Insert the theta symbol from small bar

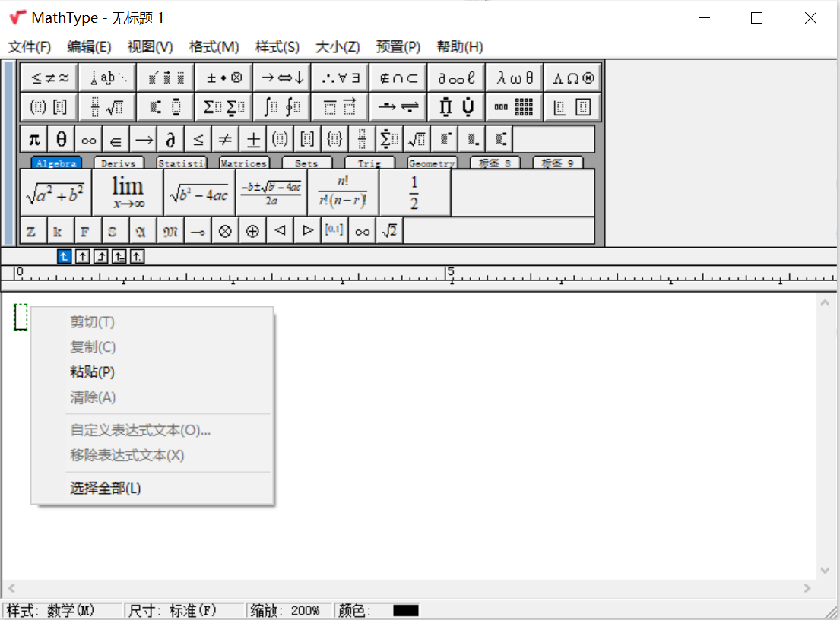pos(62,140)
